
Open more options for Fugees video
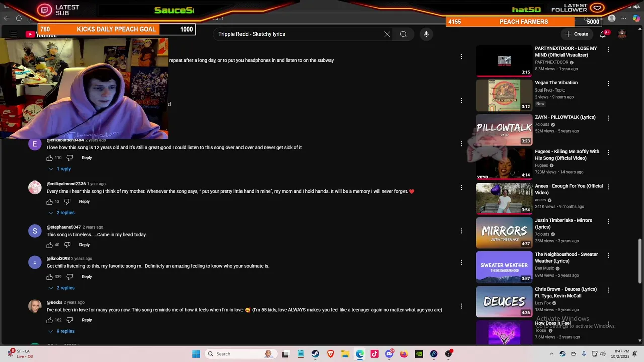608,152
